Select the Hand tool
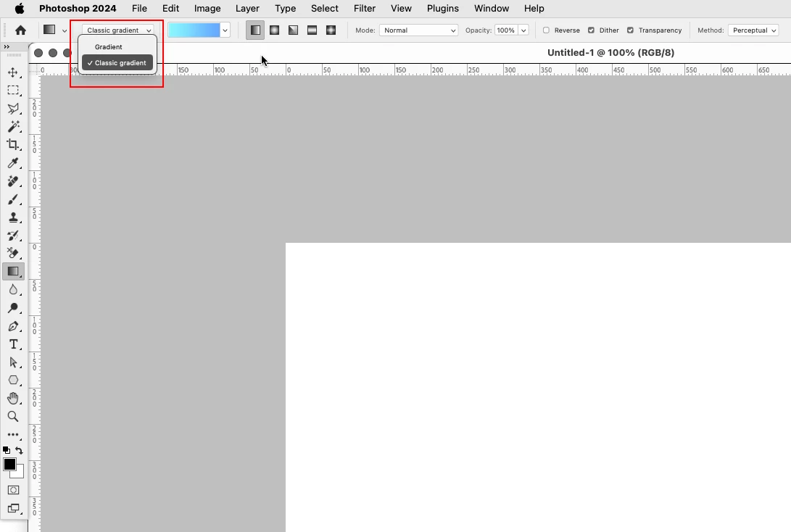Viewport: 791px width, 532px height. pos(13,399)
